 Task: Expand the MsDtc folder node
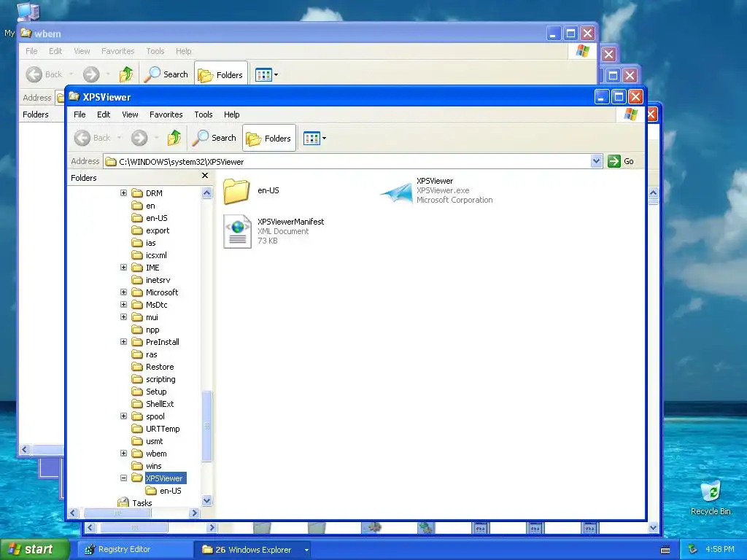tap(123, 304)
